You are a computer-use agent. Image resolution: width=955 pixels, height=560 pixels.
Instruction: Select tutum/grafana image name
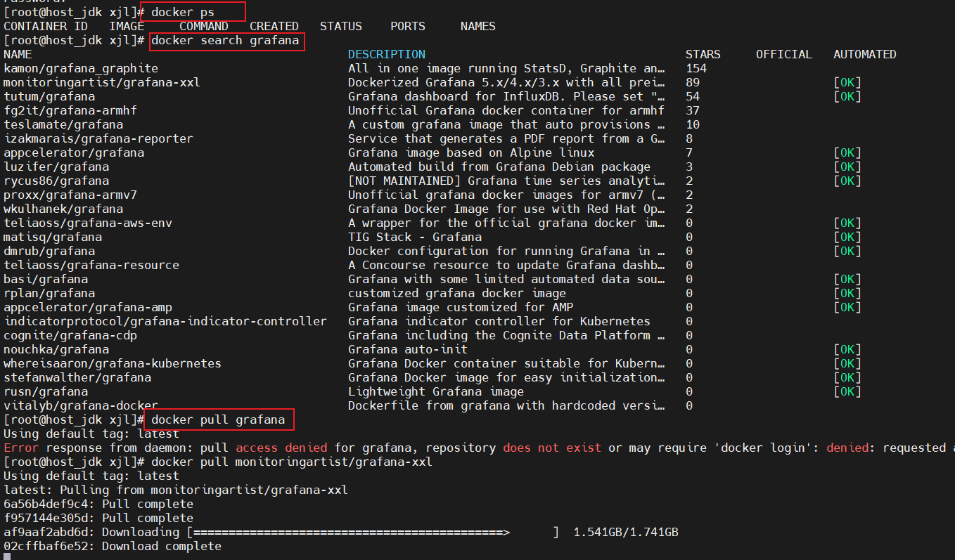[49, 96]
